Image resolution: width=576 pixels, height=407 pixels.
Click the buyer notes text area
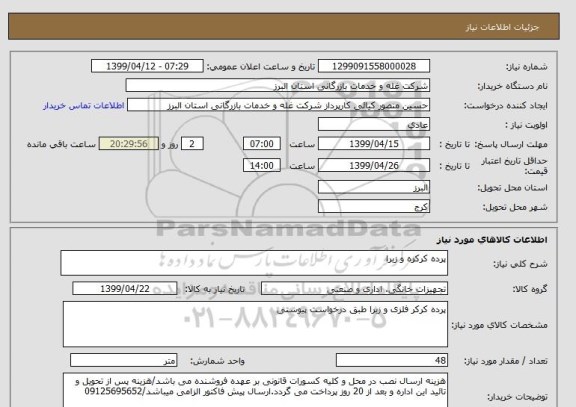tap(255, 390)
